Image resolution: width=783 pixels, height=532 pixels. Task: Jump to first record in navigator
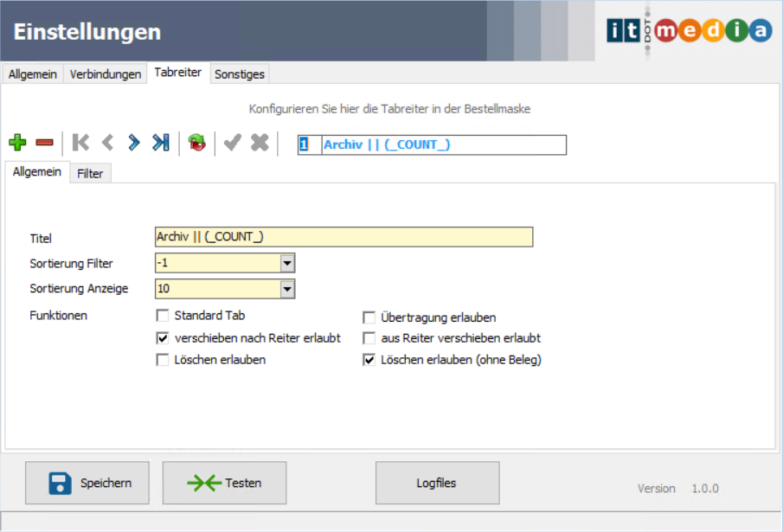(80, 143)
